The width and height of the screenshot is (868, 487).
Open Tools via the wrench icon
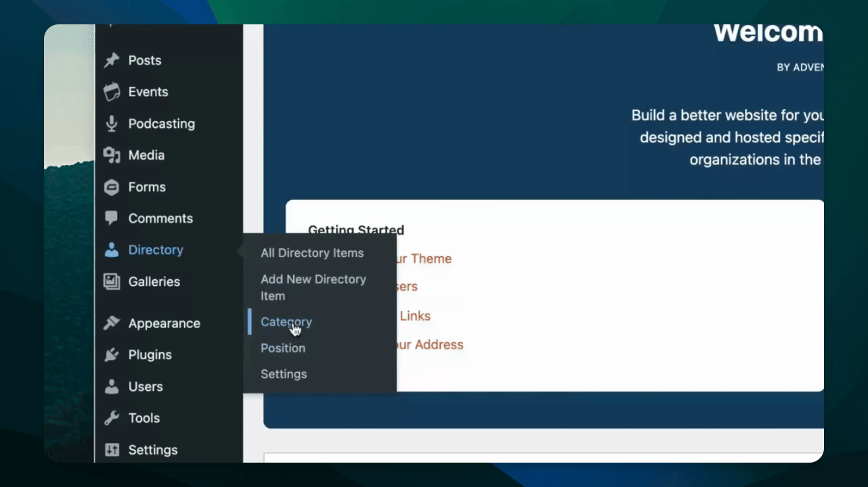tap(112, 418)
